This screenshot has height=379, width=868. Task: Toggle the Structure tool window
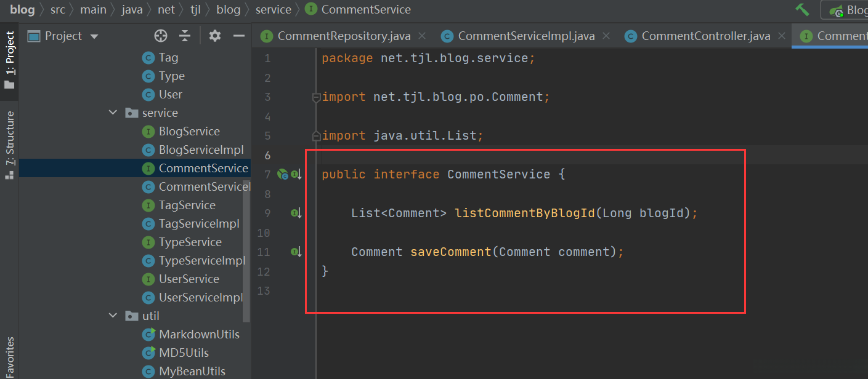9,145
